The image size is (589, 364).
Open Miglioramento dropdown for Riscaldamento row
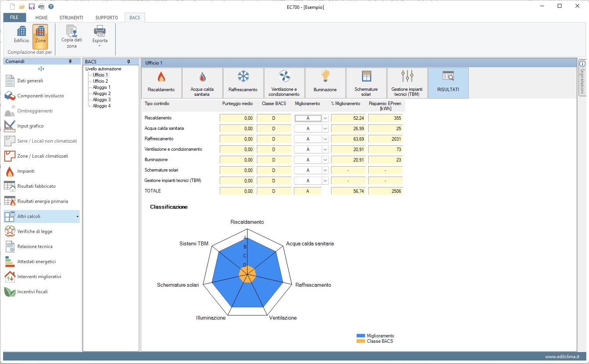[325, 118]
